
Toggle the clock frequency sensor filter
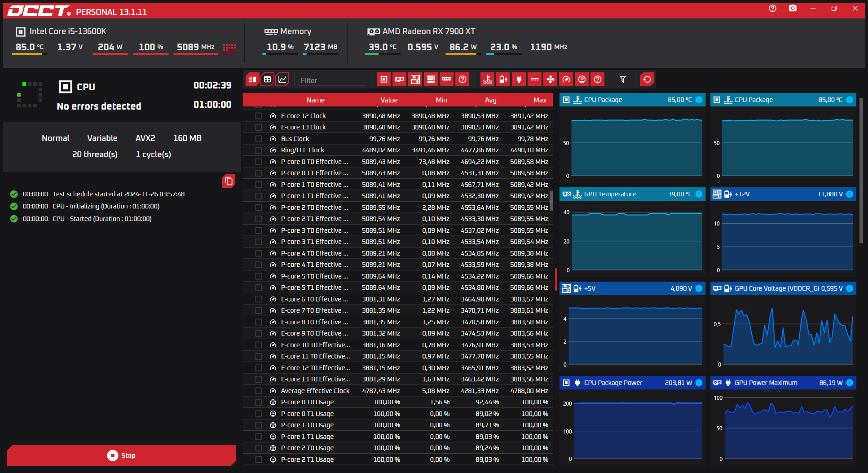click(x=566, y=80)
